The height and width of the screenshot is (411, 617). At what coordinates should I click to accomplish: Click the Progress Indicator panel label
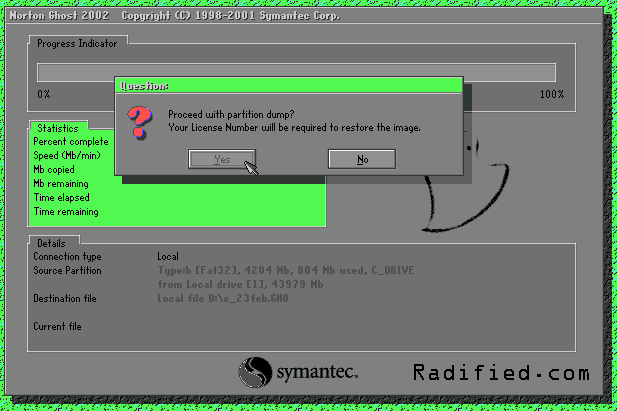[77, 43]
